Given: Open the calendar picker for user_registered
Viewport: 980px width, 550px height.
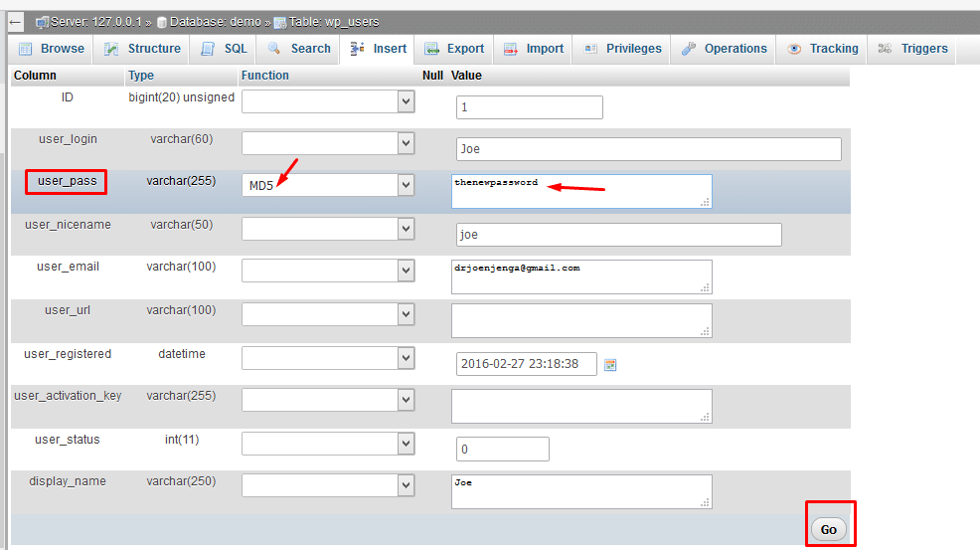Looking at the screenshot, I should [610, 365].
